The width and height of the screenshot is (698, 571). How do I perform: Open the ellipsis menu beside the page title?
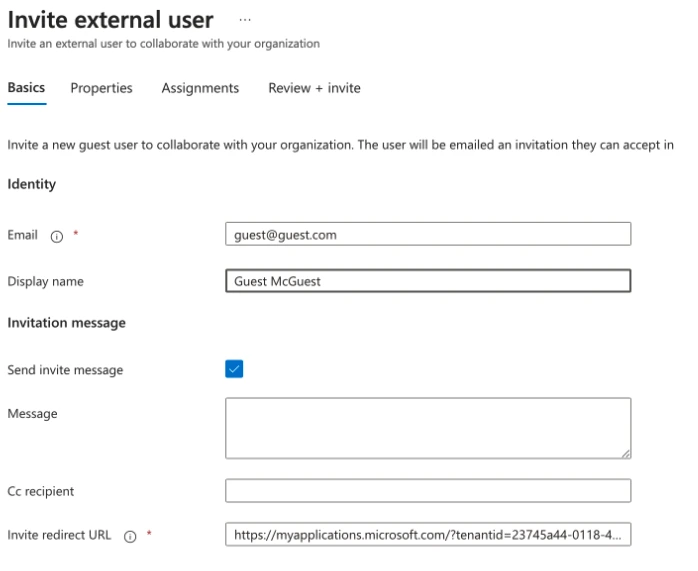[245, 21]
